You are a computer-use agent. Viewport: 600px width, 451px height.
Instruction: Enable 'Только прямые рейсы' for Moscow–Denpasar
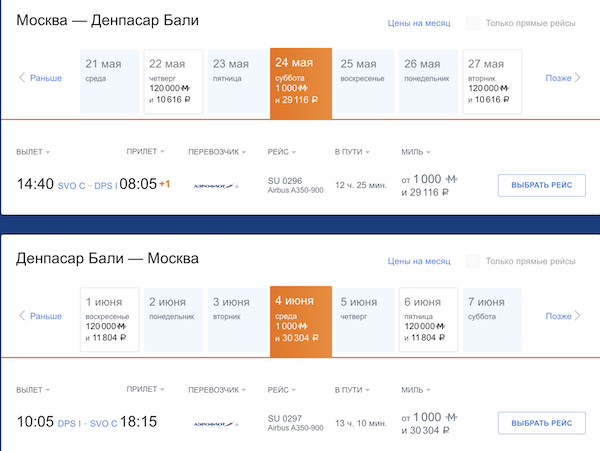coord(474,23)
